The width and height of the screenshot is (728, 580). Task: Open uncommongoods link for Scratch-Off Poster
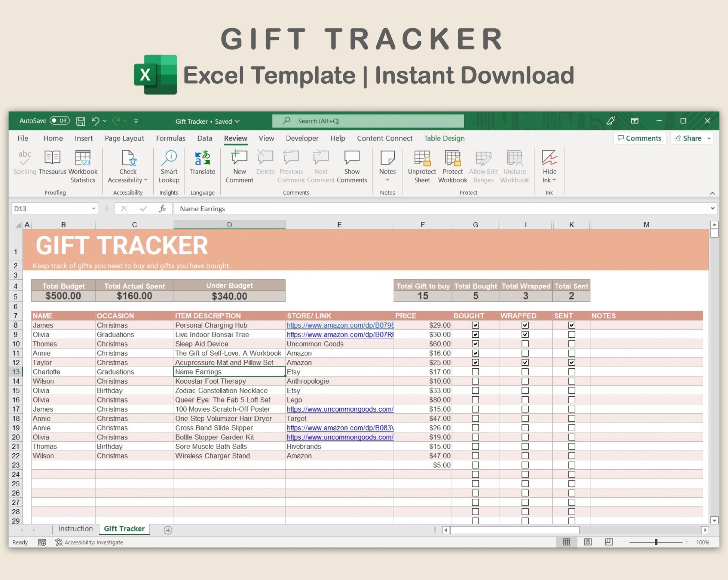[x=340, y=409]
